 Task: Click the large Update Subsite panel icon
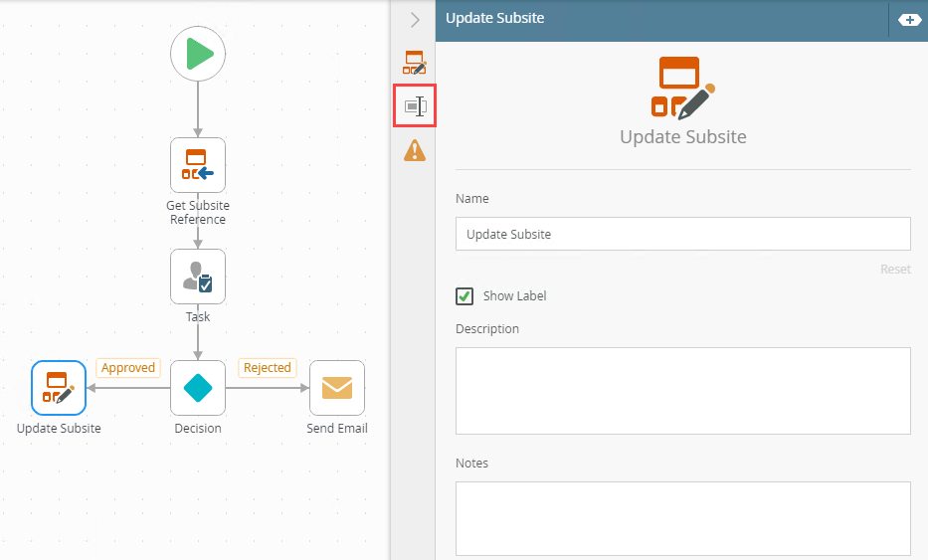(x=683, y=88)
